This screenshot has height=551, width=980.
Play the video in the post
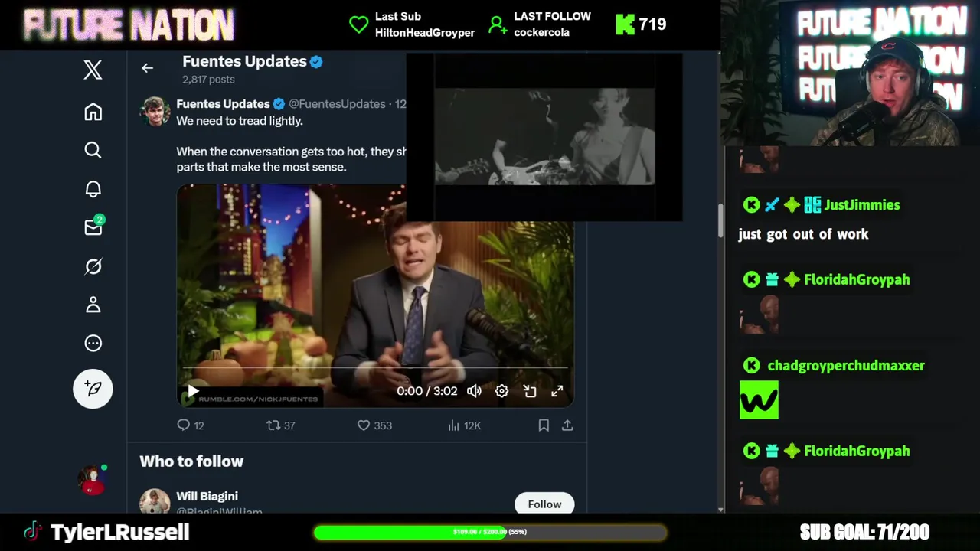point(193,391)
